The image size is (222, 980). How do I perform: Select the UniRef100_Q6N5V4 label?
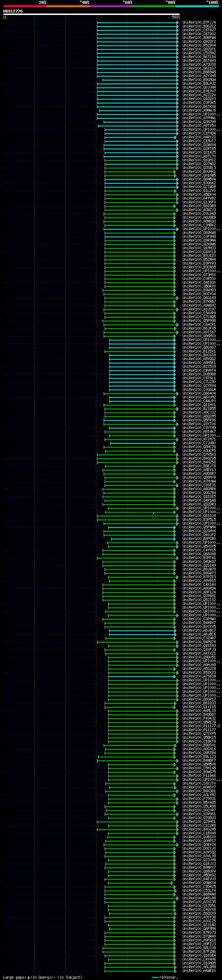pyautogui.click(x=199, y=179)
